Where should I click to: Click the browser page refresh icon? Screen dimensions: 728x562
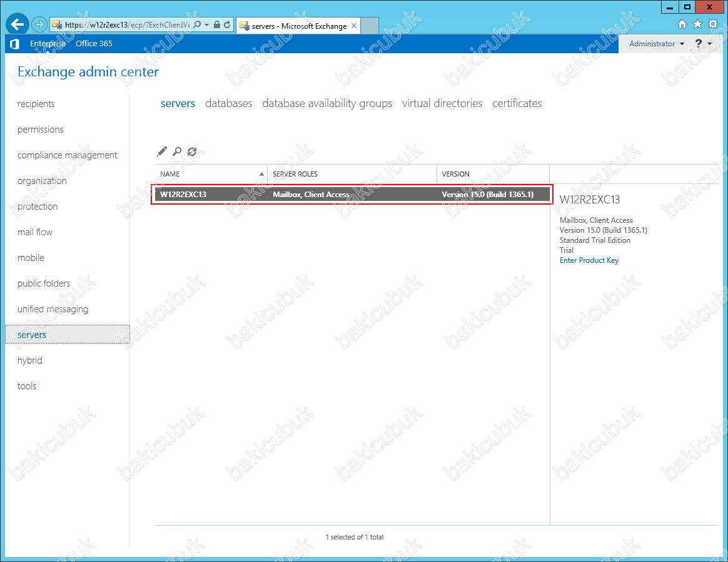click(227, 24)
